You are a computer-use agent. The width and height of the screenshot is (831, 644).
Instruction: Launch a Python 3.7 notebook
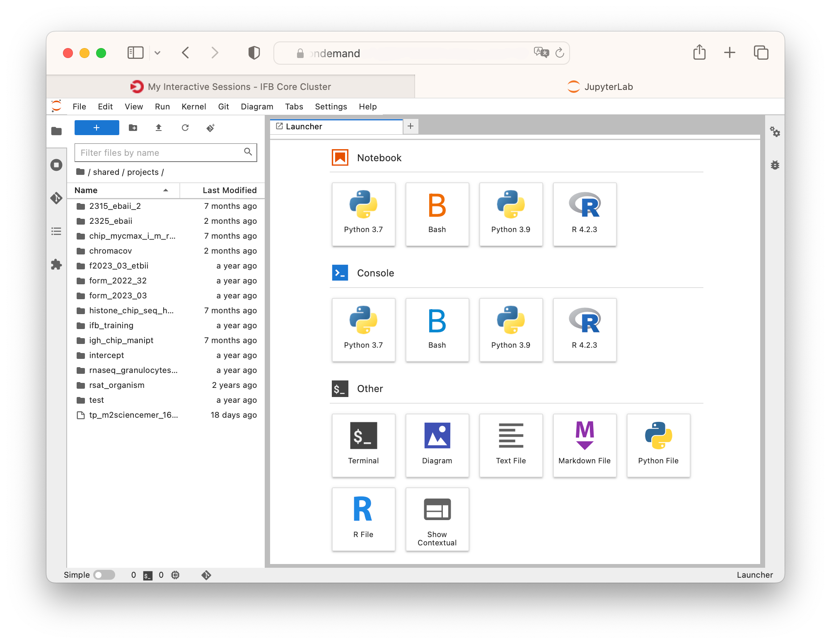point(363,214)
